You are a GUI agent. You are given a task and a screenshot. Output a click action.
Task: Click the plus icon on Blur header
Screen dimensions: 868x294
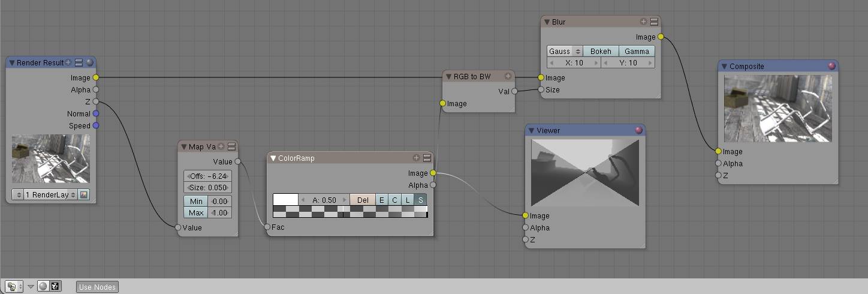point(644,21)
